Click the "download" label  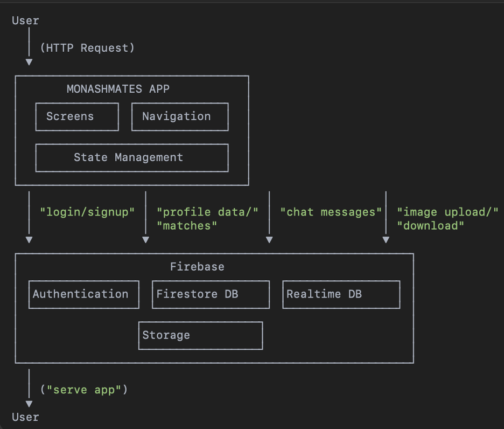430,226
